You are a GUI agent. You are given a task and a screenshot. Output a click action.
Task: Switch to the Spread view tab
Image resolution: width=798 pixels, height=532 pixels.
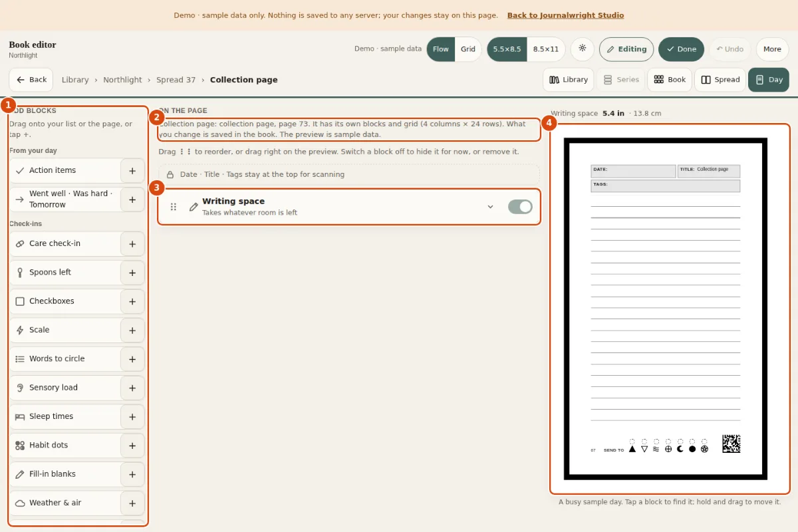click(x=720, y=80)
